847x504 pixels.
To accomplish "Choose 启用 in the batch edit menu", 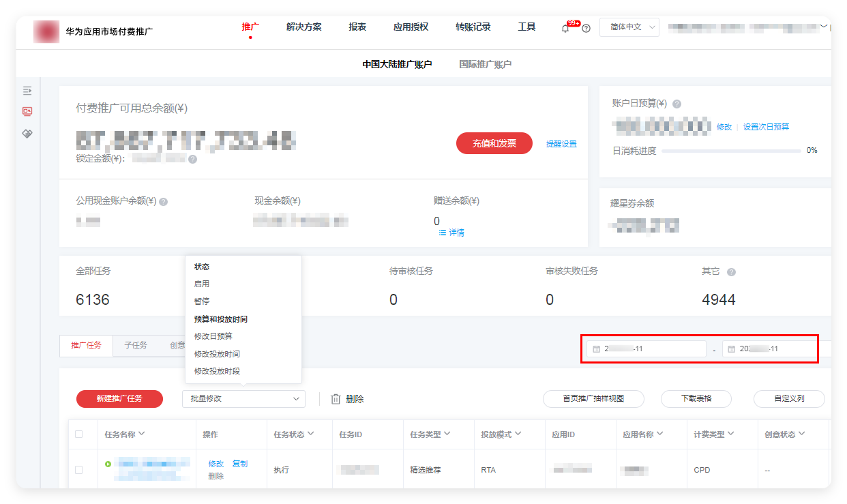I will click(x=202, y=284).
